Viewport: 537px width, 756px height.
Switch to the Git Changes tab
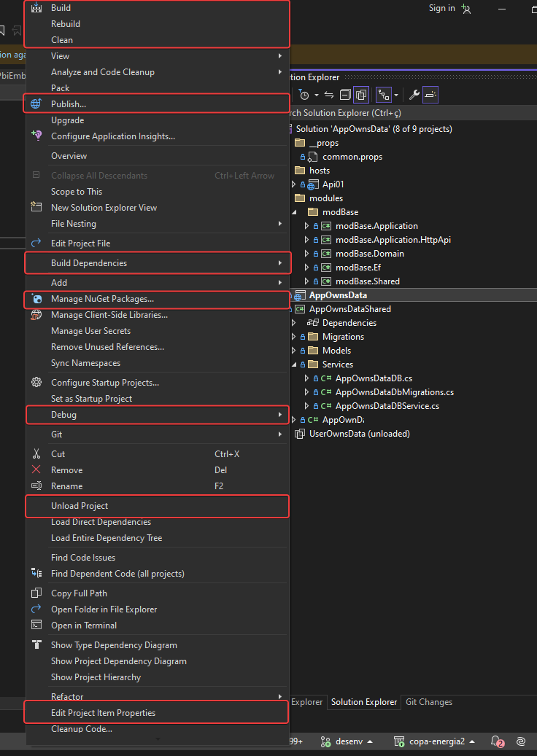pos(428,702)
